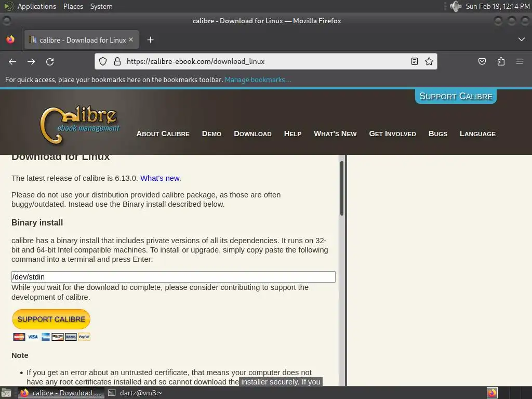
Task: Open Firefox View icon beside tabs
Action: pyautogui.click(x=10, y=39)
